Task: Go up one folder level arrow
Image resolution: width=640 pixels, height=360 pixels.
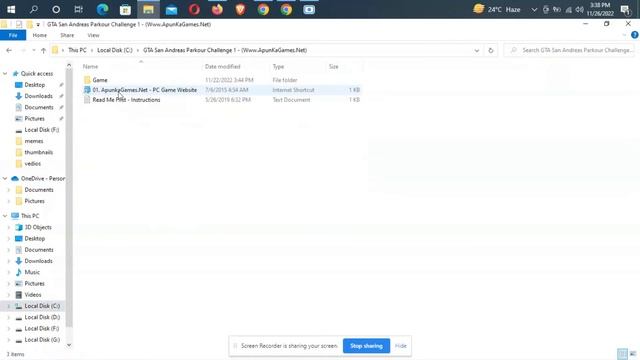Action: tap(43, 50)
